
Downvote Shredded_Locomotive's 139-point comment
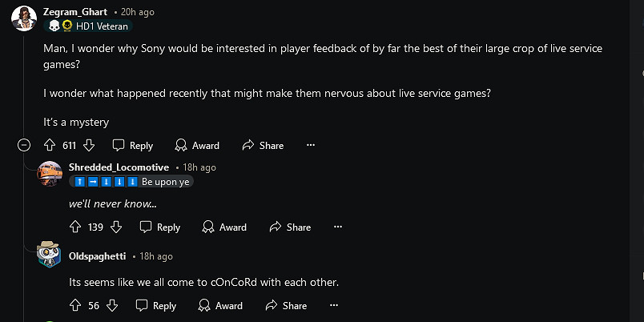coord(116,227)
